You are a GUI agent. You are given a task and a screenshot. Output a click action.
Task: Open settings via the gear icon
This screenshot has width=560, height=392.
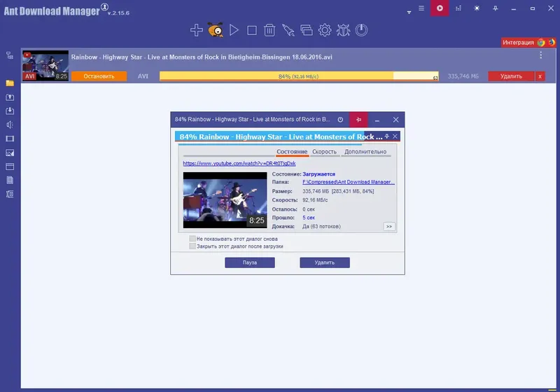(325, 30)
